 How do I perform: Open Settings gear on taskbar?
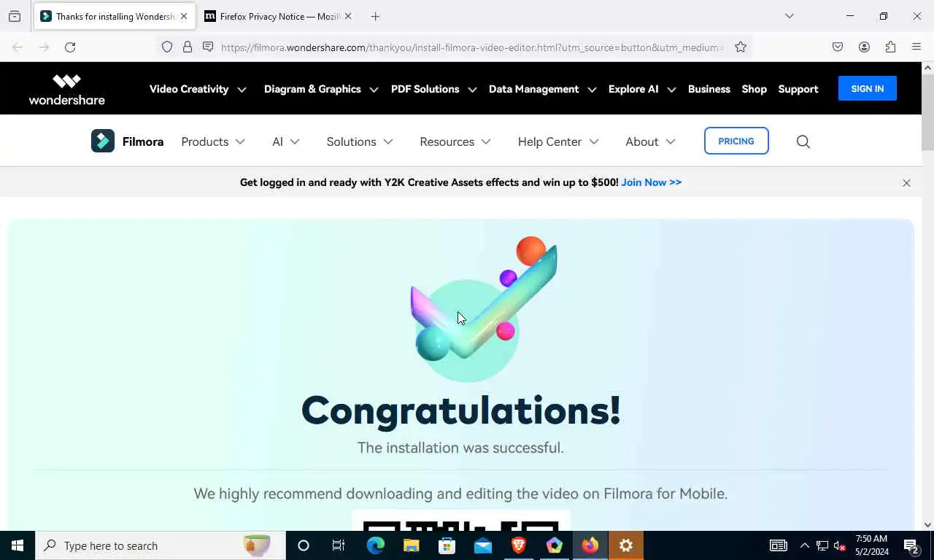point(626,545)
